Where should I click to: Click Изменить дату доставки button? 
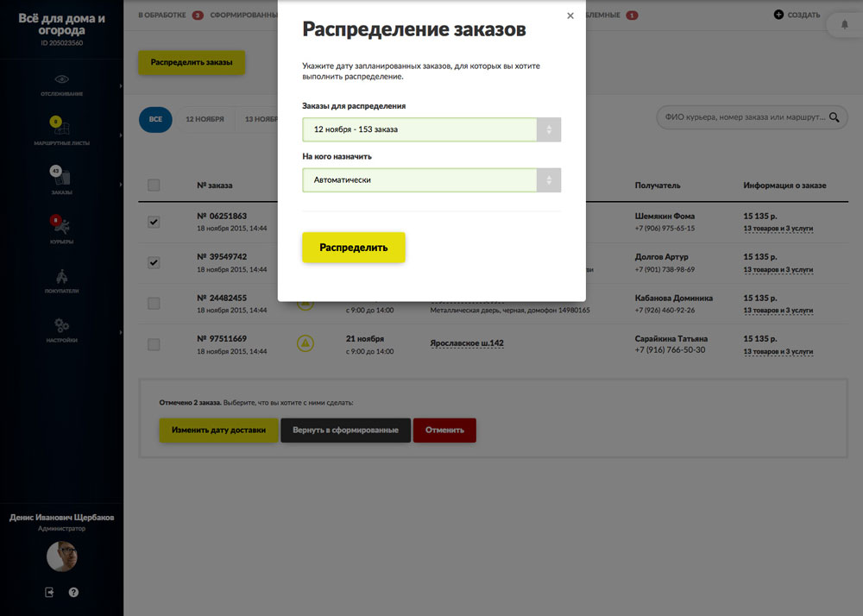(x=218, y=431)
